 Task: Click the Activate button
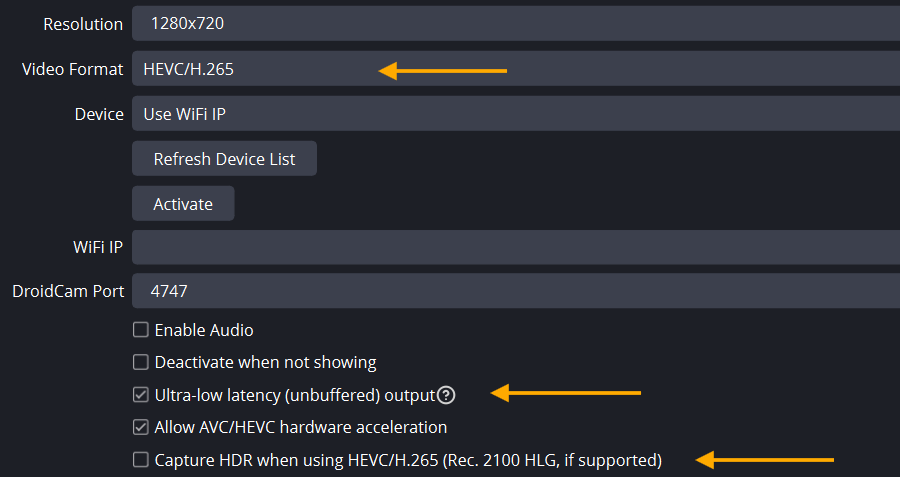[x=183, y=203]
